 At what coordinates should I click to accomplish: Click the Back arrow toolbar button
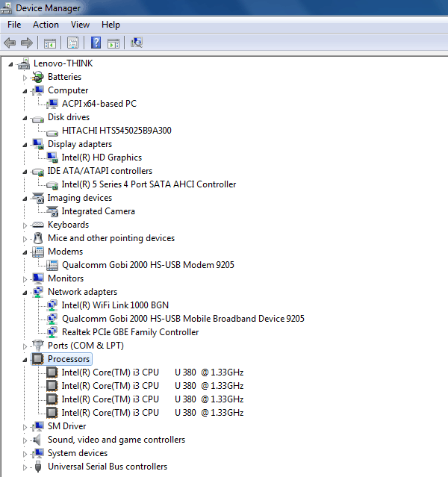pyautogui.click(x=10, y=43)
